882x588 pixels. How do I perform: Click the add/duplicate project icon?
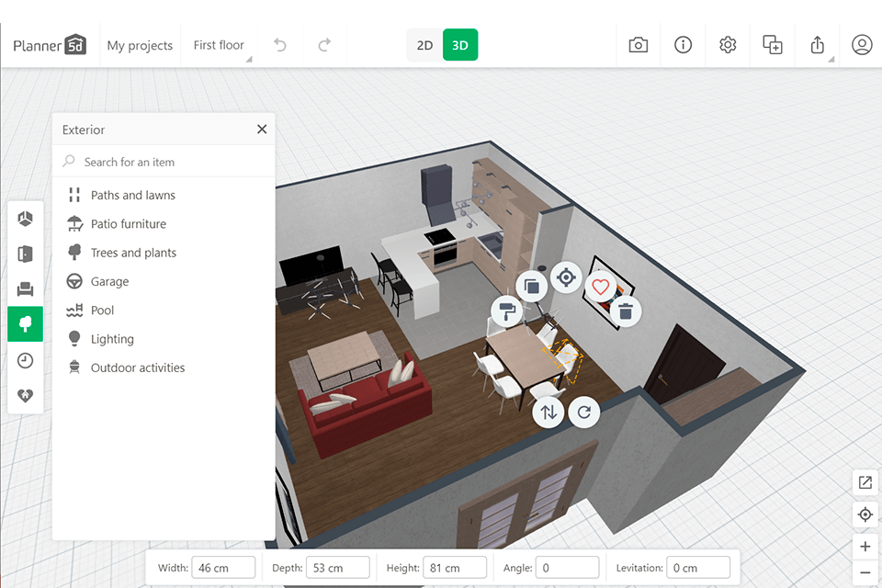773,45
